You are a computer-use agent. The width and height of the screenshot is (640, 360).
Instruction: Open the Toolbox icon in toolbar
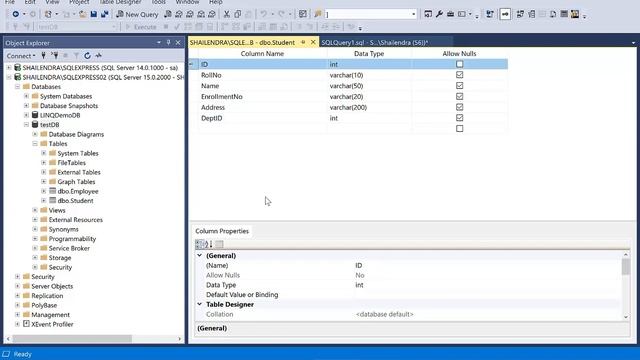pyautogui.click(x=450, y=14)
